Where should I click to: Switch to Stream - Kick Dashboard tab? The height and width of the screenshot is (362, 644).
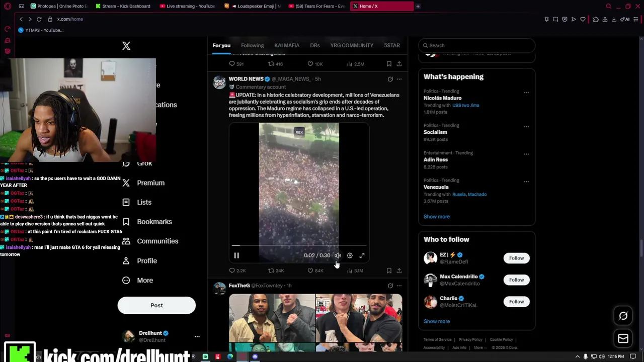pos(123,6)
